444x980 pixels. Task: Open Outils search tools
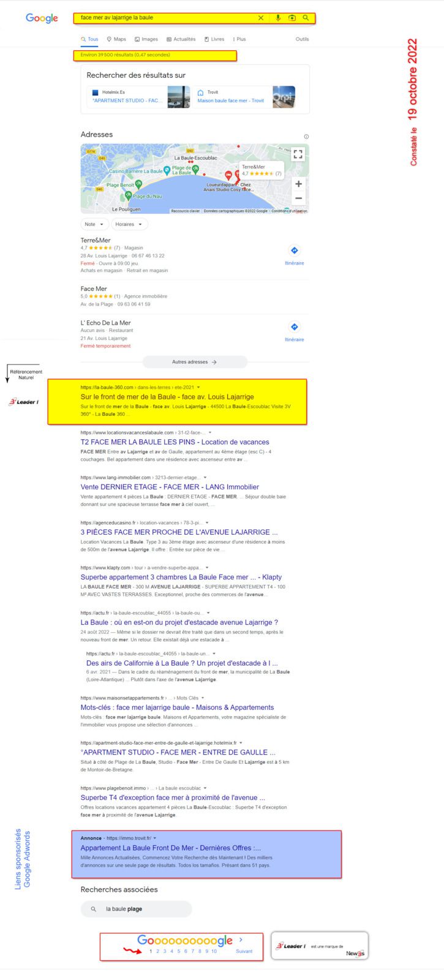coord(302,39)
